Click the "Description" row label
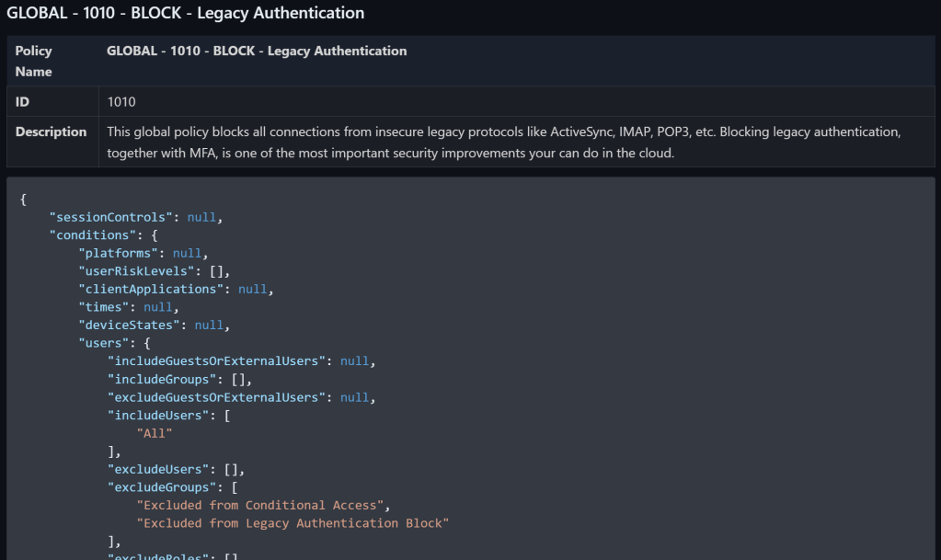This screenshot has height=560, width=941. coord(52,131)
